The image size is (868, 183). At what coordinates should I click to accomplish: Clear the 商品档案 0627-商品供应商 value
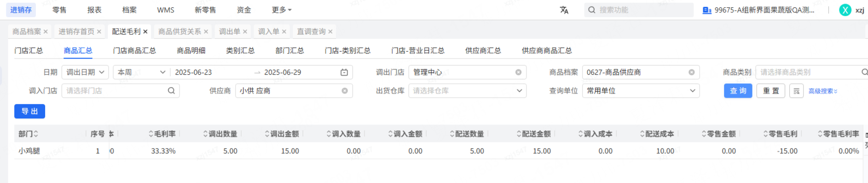coord(691,72)
